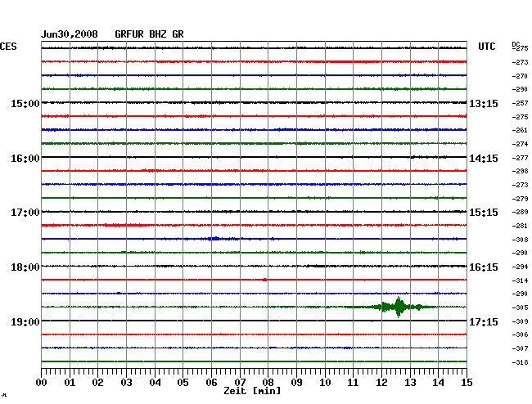
Task: Select the station label GRFUR BHZ GR
Action: pyautogui.click(x=149, y=34)
